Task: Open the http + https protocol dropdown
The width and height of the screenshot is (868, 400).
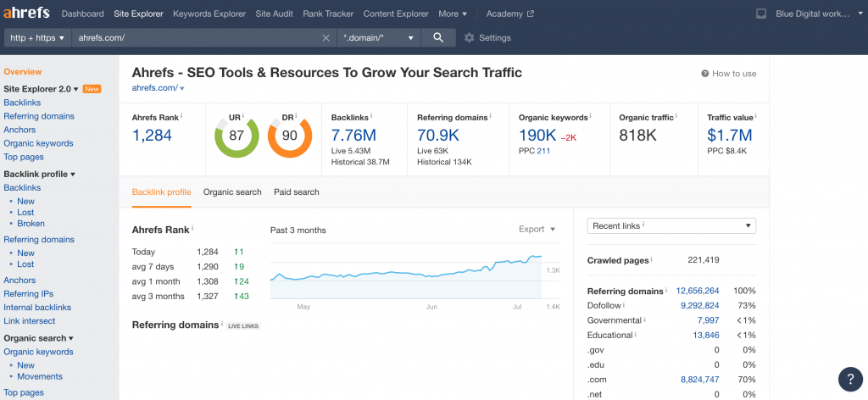Action: coord(37,38)
